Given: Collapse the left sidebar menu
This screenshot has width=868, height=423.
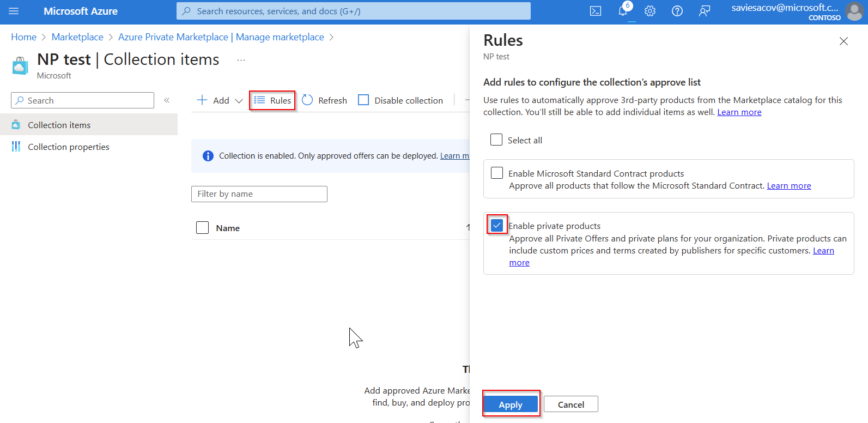Looking at the screenshot, I should pyautogui.click(x=167, y=100).
